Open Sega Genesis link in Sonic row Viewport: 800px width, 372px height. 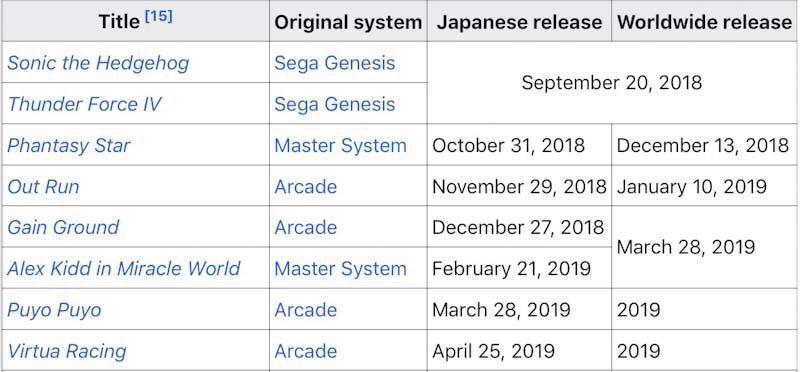[x=335, y=63]
